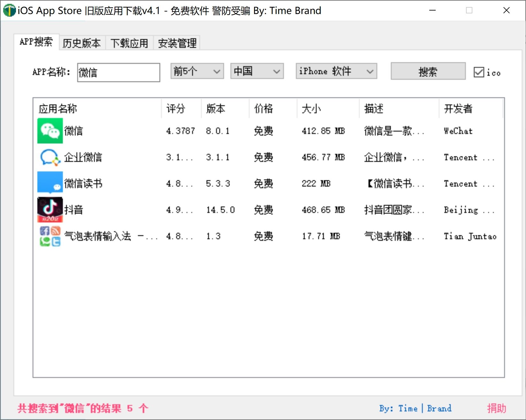Click version 5.3.3 cell
This screenshot has height=420, width=526.
pos(218,183)
